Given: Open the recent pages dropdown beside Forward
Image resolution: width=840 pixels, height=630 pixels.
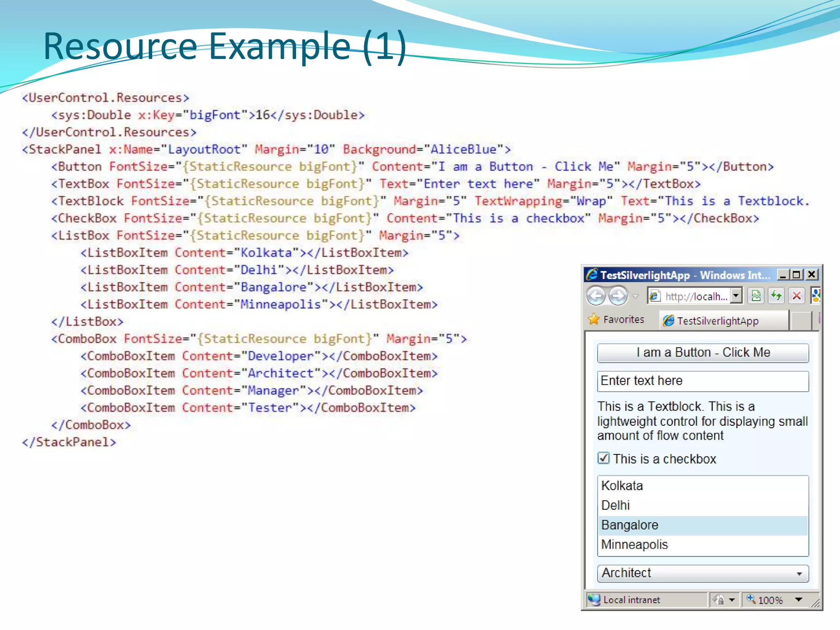Looking at the screenshot, I should point(636,296).
